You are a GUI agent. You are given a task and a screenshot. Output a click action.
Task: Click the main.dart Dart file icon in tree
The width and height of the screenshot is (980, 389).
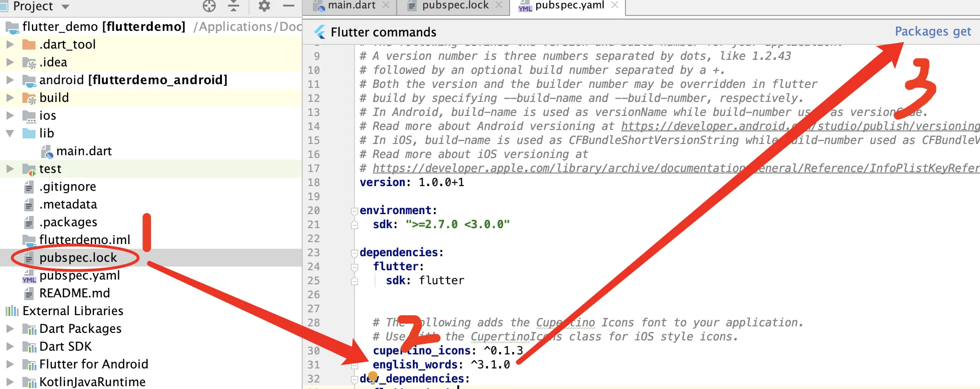(x=46, y=151)
